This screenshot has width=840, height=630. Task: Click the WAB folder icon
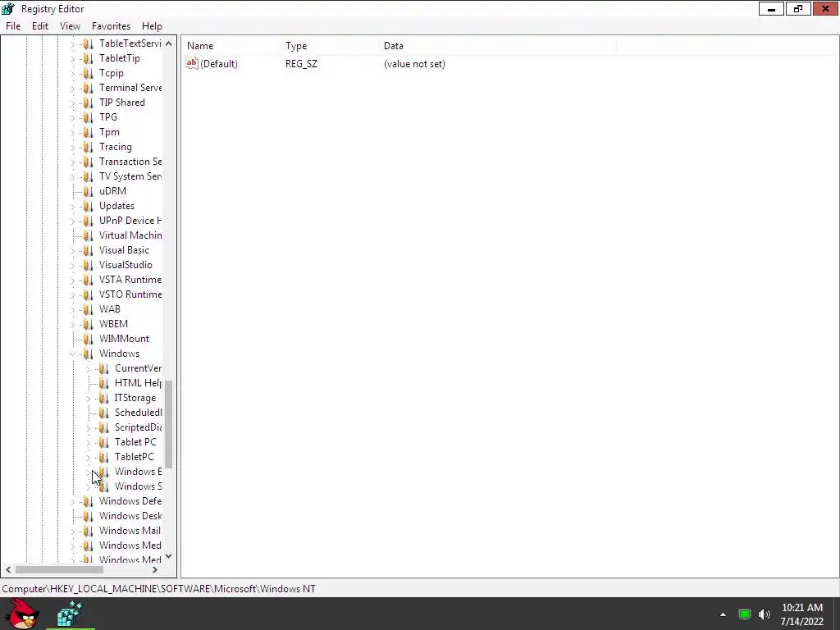tap(89, 309)
